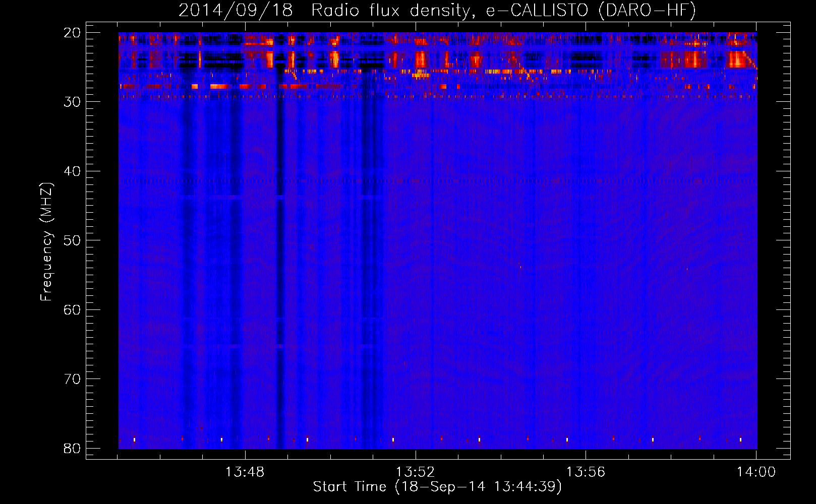The height and width of the screenshot is (504, 816).
Task: Click the 50 MHz frequency tick label
Action: point(72,240)
